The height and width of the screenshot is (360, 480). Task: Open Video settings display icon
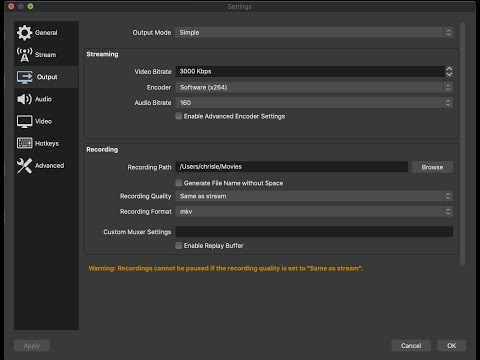(x=24, y=121)
